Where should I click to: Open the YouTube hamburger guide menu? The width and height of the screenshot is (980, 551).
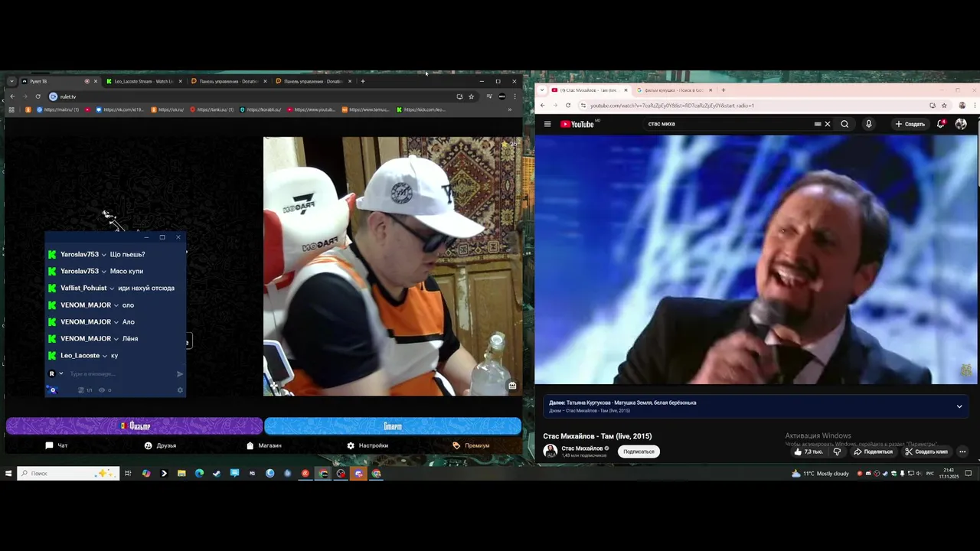547,124
